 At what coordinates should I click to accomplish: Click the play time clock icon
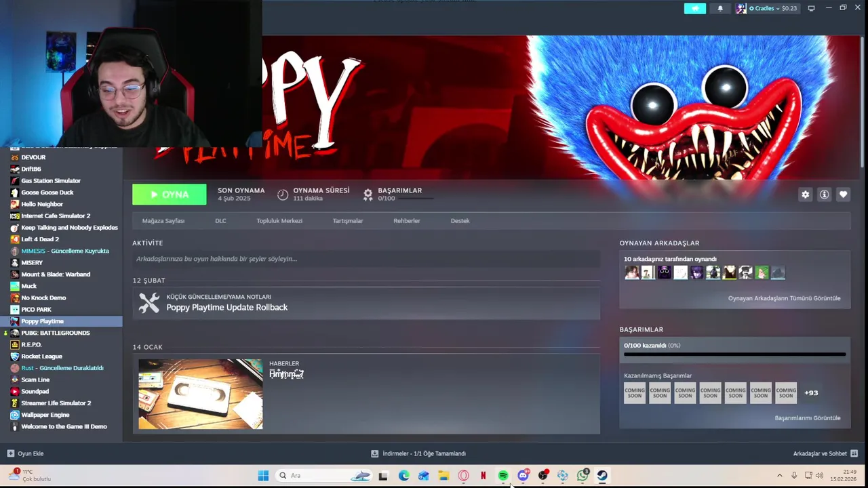[283, 195]
